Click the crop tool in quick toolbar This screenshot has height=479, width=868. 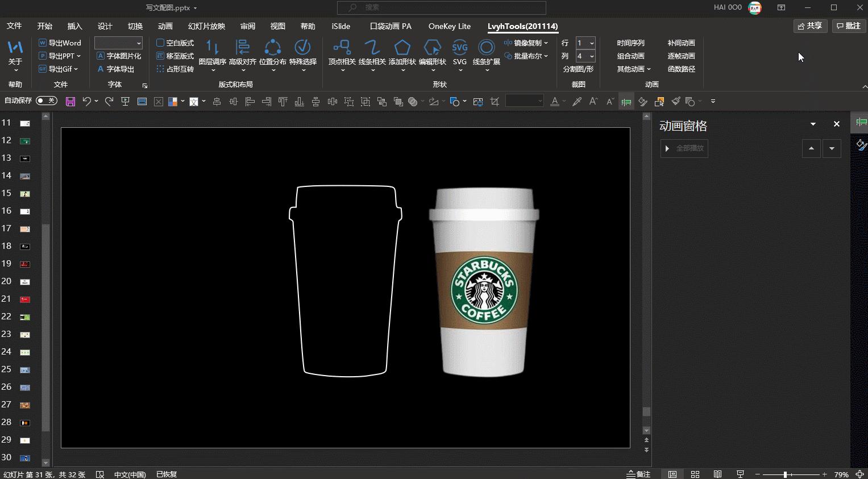pos(495,102)
